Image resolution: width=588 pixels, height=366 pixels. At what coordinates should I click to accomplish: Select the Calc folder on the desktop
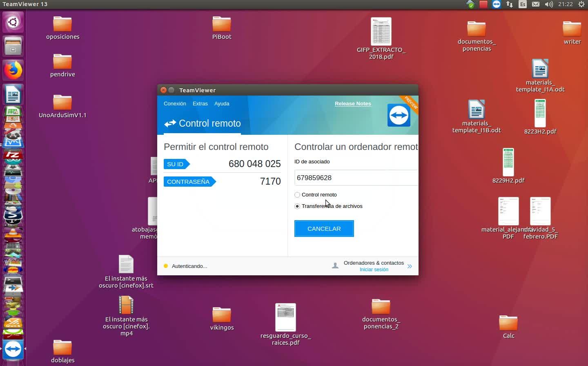click(508, 327)
